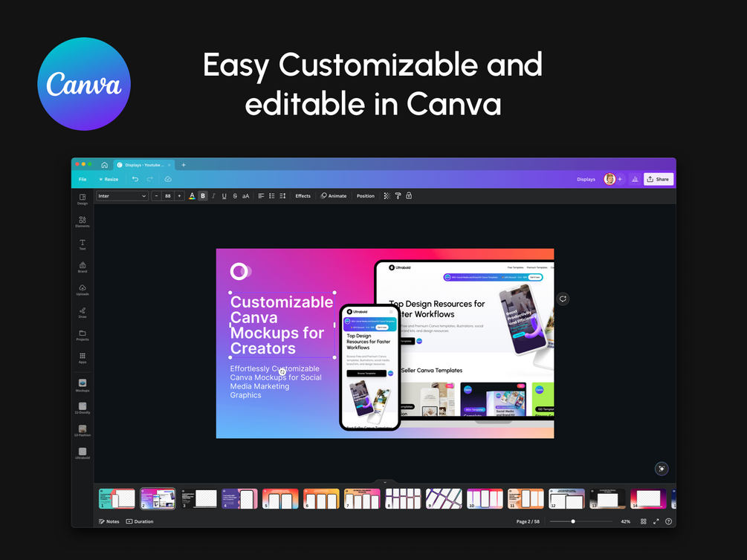Toggle bold formatting
Viewport: 747px width, 560px height.
(x=203, y=196)
